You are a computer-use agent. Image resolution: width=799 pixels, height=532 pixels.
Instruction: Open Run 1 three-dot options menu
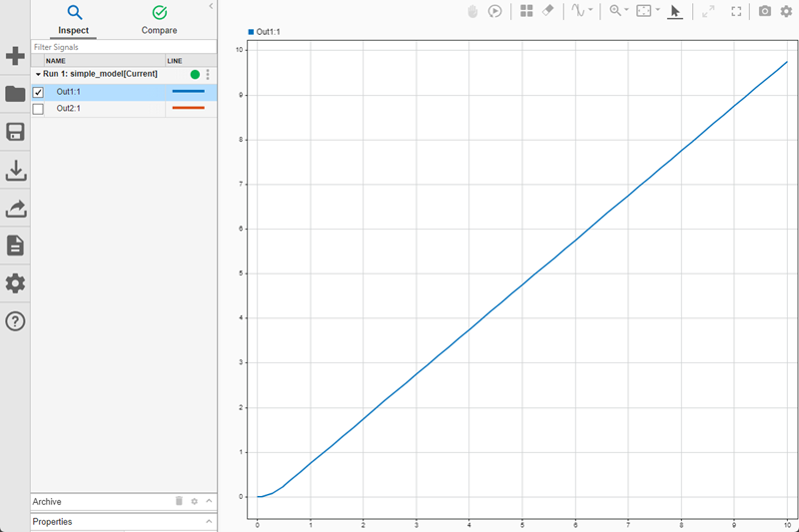208,75
